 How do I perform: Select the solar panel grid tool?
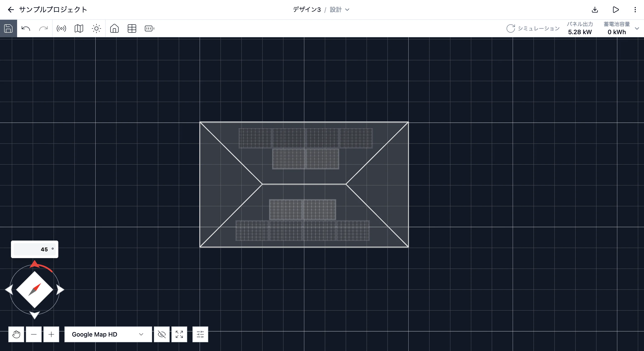(132, 28)
